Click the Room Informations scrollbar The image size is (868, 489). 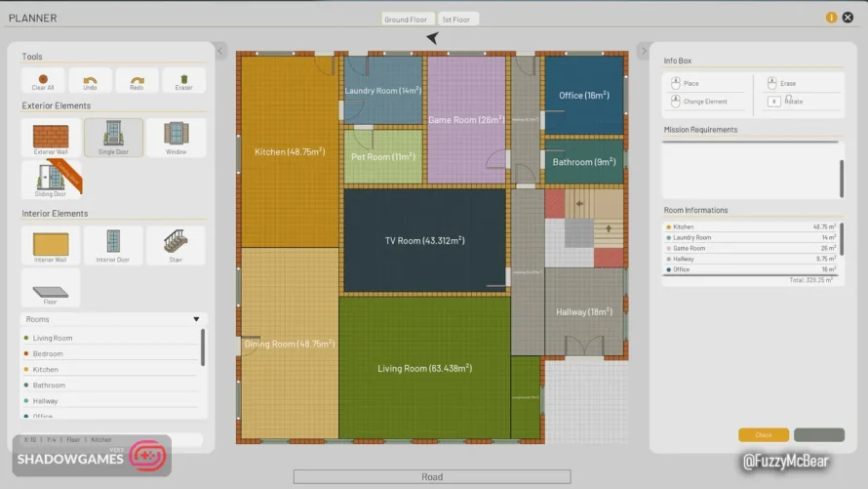coord(842,239)
